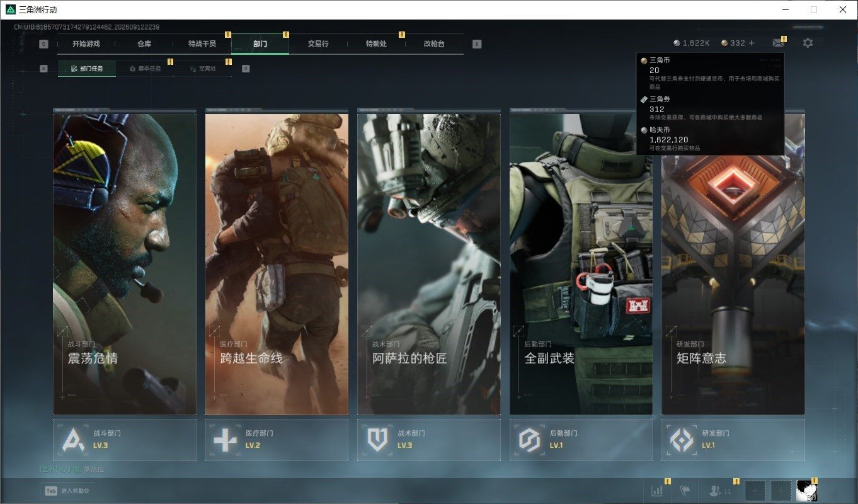Viewport: 858px width, 504px height.
Task: Click the 332 gold coin balance
Action: [x=733, y=43]
